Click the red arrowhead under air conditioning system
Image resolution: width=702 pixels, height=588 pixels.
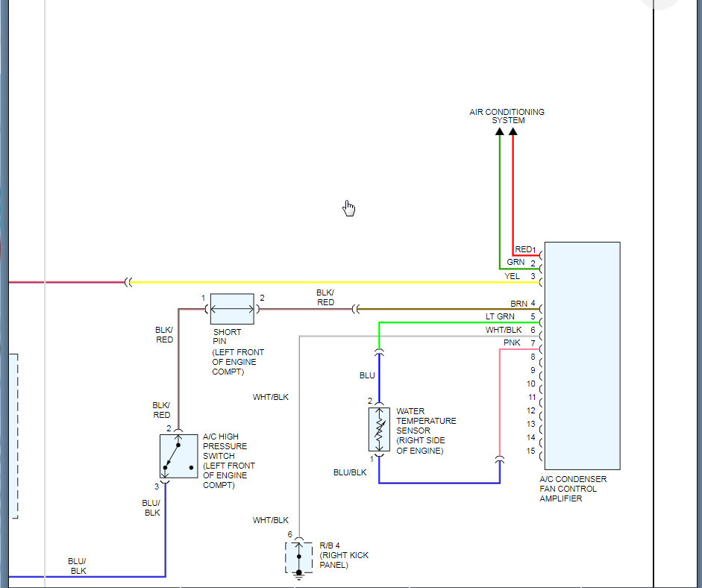(513, 131)
